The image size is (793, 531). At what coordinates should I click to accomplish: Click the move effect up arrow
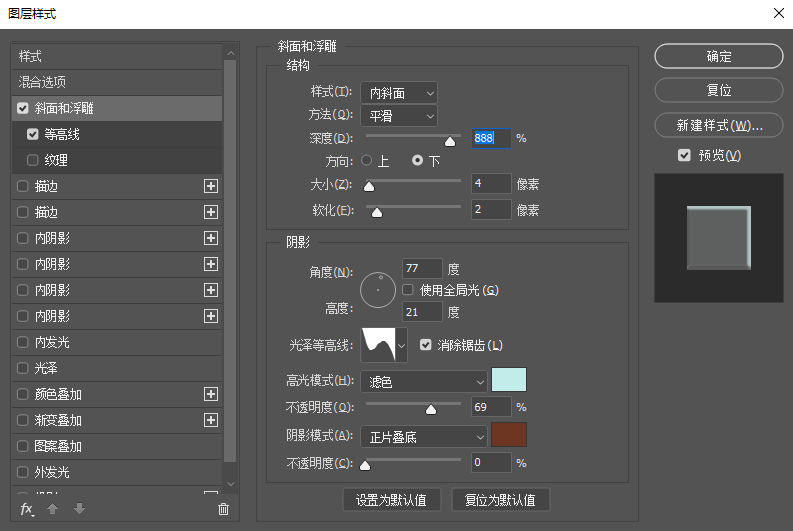click(54, 509)
